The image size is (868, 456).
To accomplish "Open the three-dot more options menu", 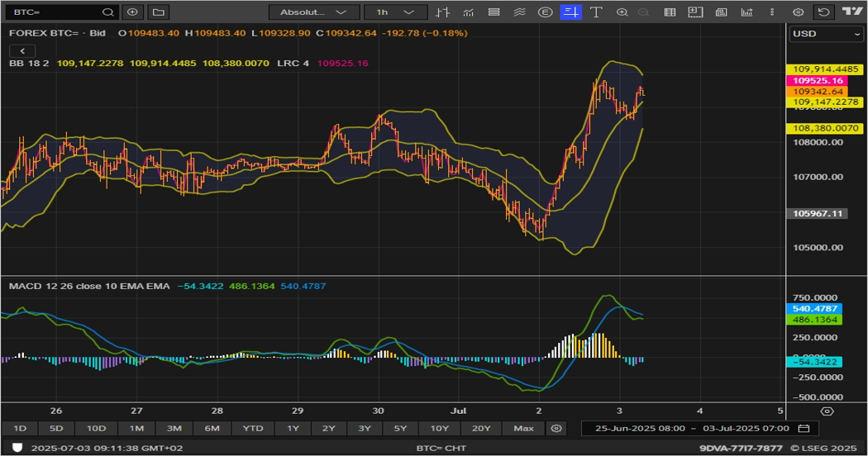I will click(x=772, y=12).
